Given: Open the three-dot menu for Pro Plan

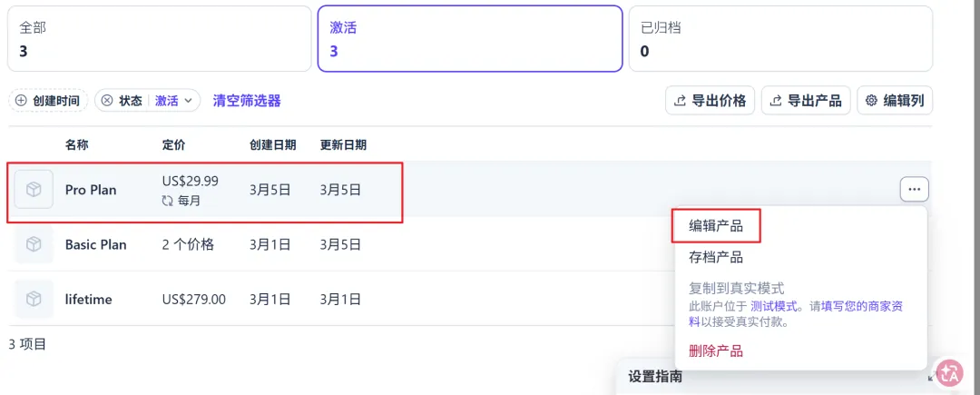Looking at the screenshot, I should [x=914, y=189].
